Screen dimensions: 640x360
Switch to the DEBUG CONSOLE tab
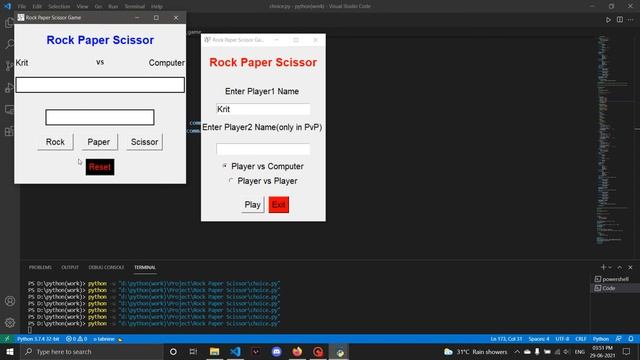coord(106,267)
